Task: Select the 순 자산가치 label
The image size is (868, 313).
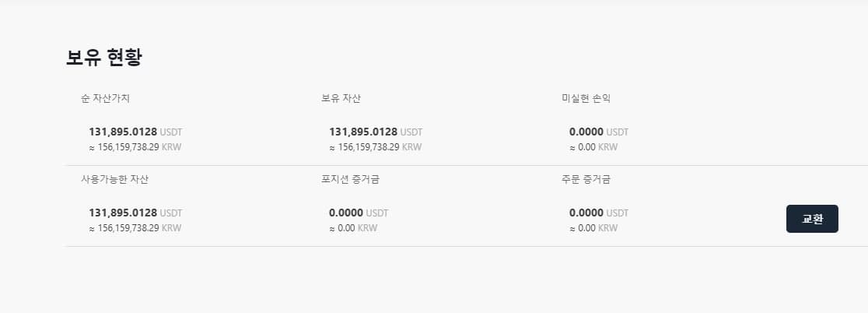Action: coord(110,99)
